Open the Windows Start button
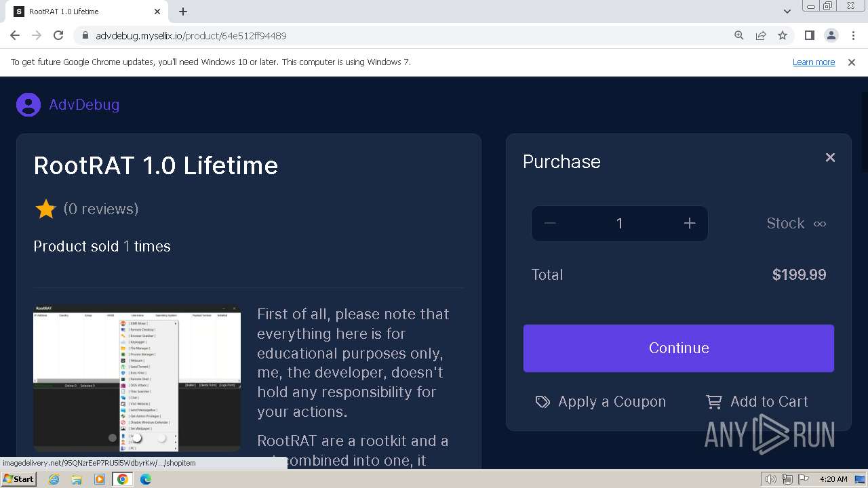Screen dimensions: 868x488 click(18, 479)
